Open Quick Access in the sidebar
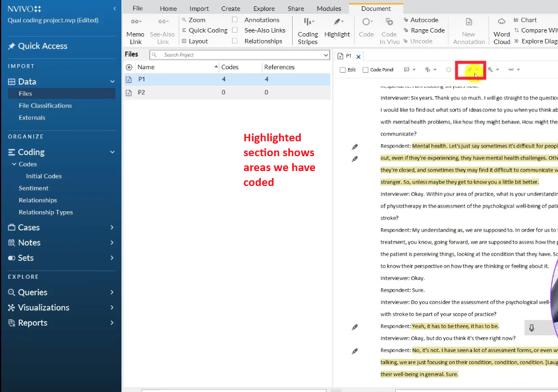 (42, 46)
